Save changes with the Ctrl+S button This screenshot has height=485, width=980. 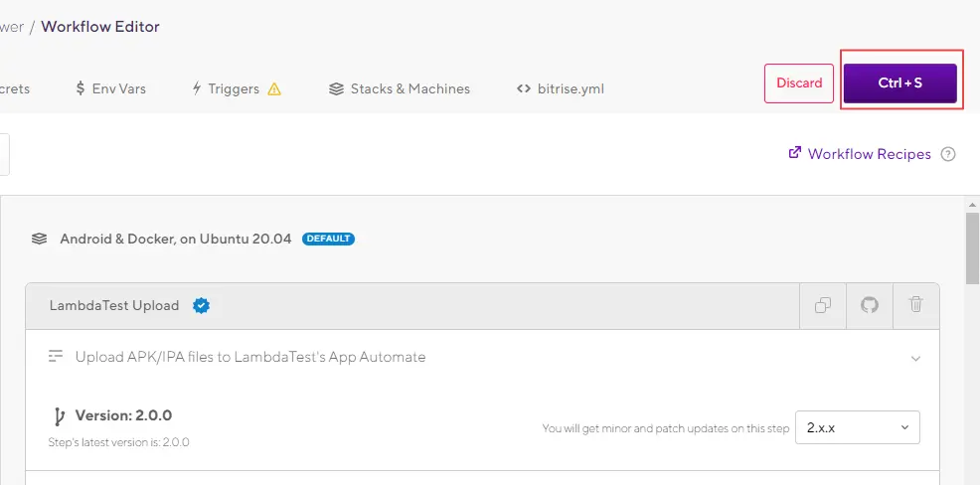(899, 83)
